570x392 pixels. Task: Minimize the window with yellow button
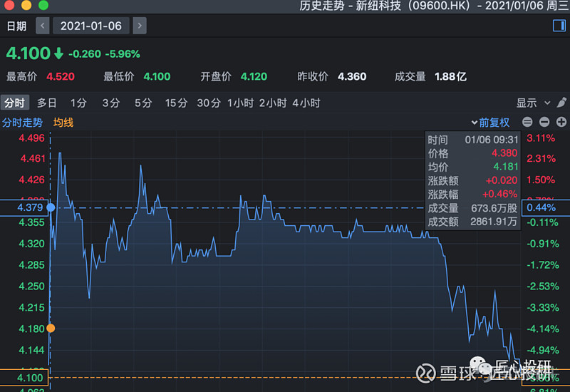pos(26,5)
